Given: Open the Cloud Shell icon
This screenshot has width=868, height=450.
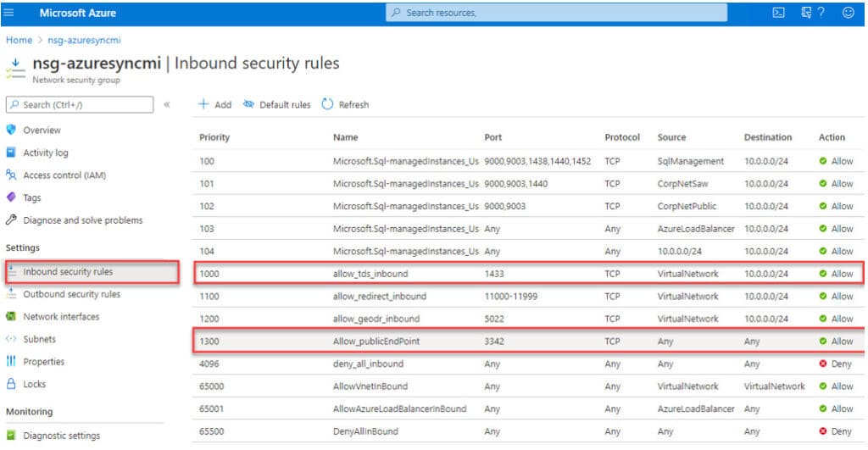Looking at the screenshot, I should point(778,12).
